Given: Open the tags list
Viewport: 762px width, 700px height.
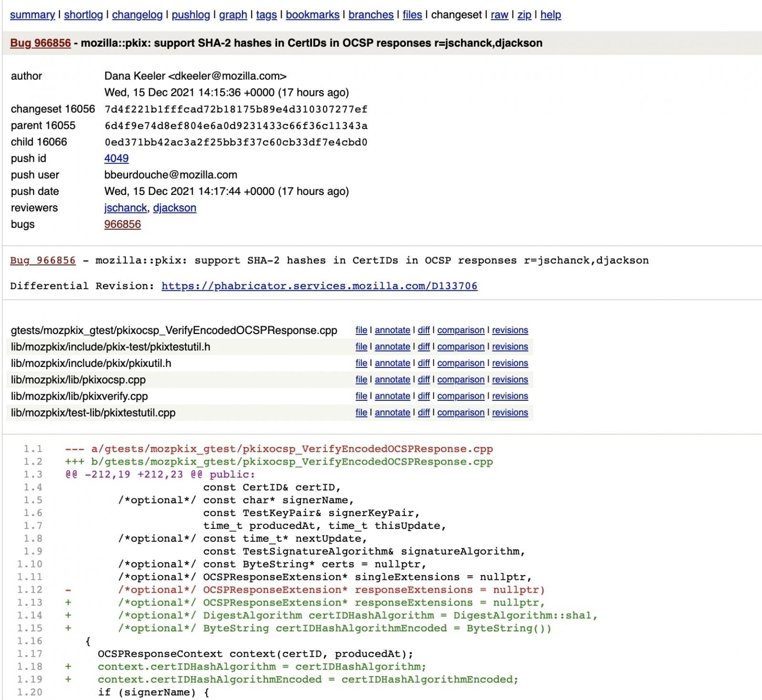Looking at the screenshot, I should (266, 15).
